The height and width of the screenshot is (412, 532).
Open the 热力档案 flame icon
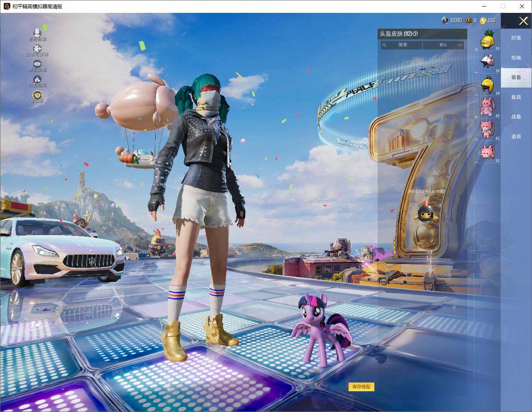pos(37,79)
